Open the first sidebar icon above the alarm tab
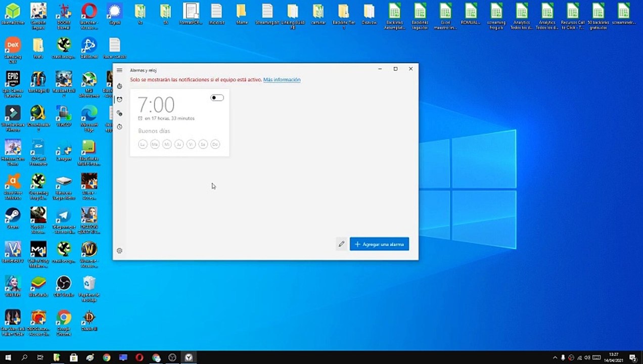Screen dimensions: 643x364 click(x=119, y=86)
